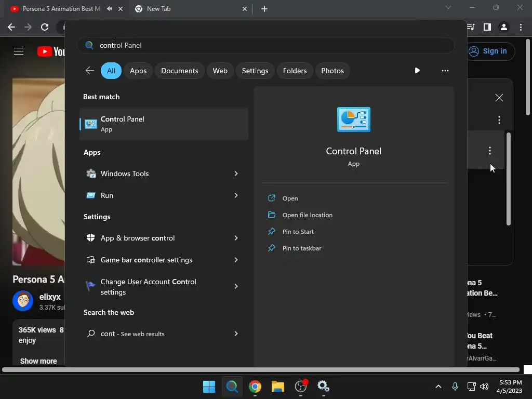This screenshot has width=532, height=399.
Task: Select Open action for Control Panel
Action: pos(290,198)
